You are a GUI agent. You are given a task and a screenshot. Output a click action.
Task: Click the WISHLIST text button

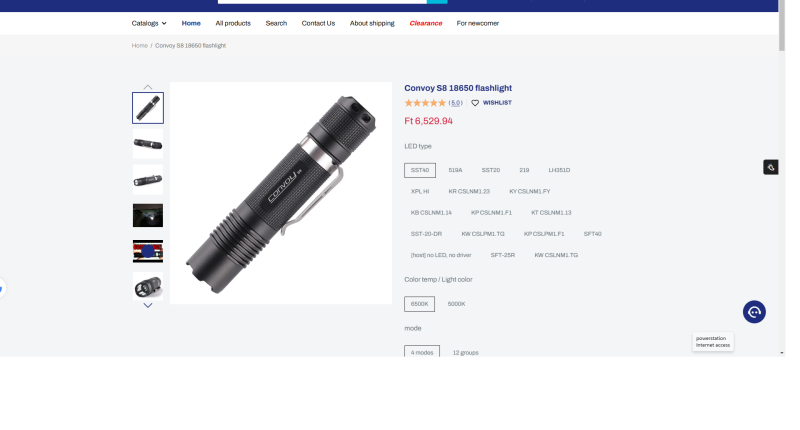(497, 103)
